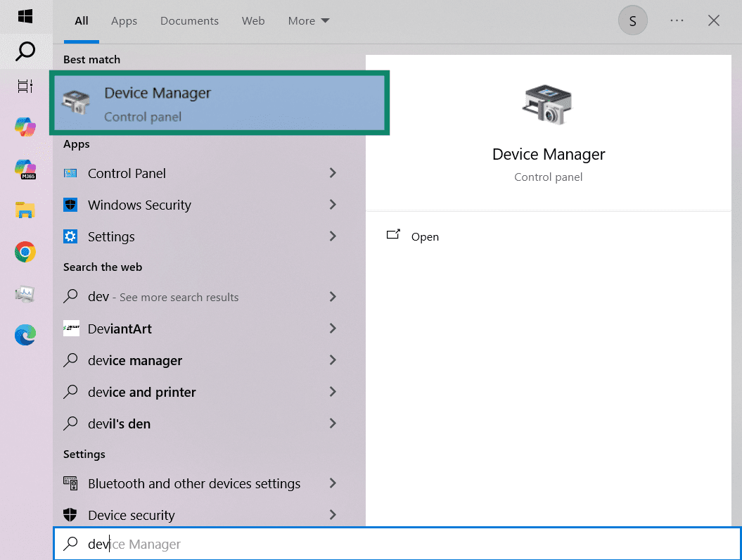This screenshot has height=560, width=742.
Task: Open the Device Manager icon in Best match
Action: (76, 102)
